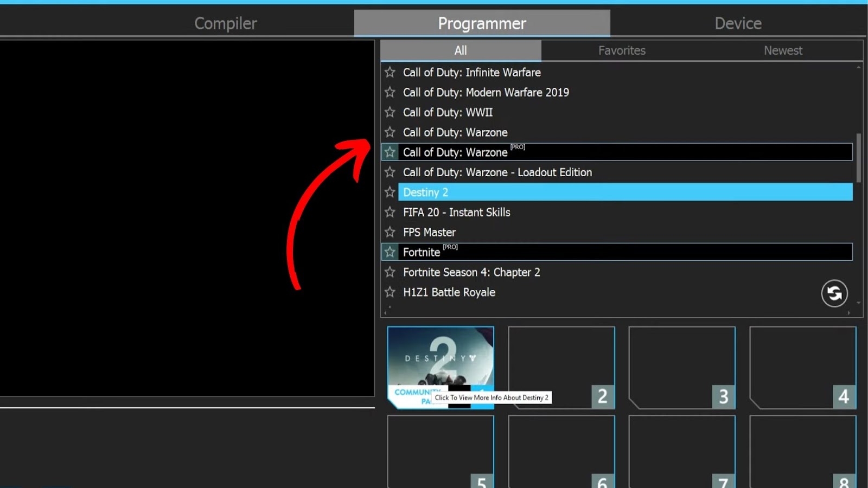Click the list scroll-down arrow
The width and height of the screenshot is (868, 488).
859,303
